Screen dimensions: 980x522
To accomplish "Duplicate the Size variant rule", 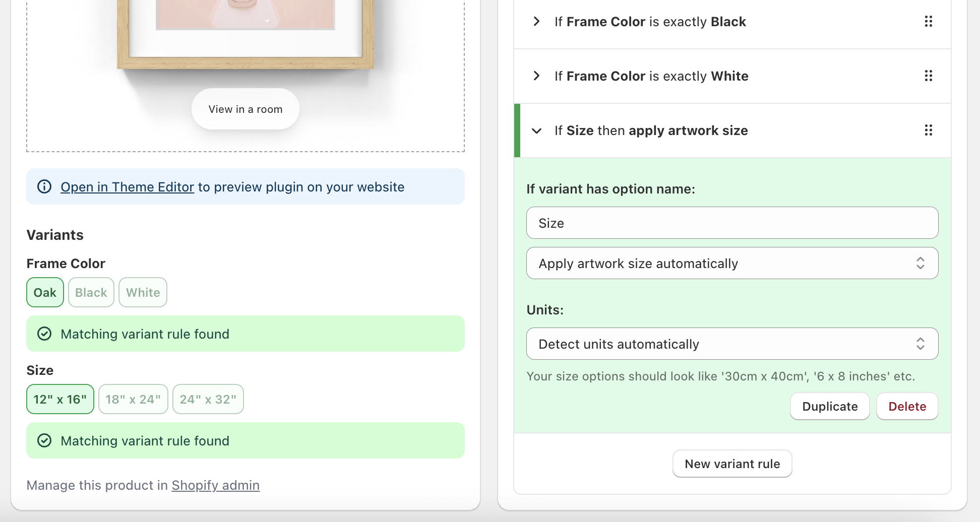I will point(830,407).
